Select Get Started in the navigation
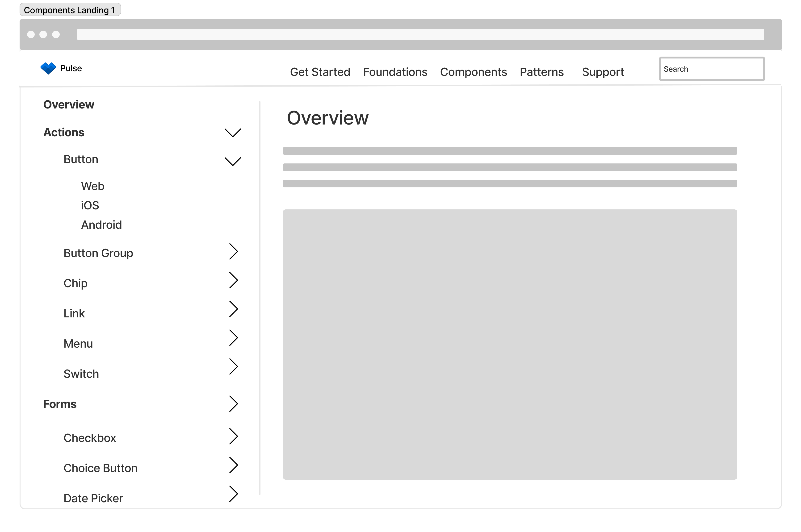This screenshot has width=801, height=532. tap(320, 72)
